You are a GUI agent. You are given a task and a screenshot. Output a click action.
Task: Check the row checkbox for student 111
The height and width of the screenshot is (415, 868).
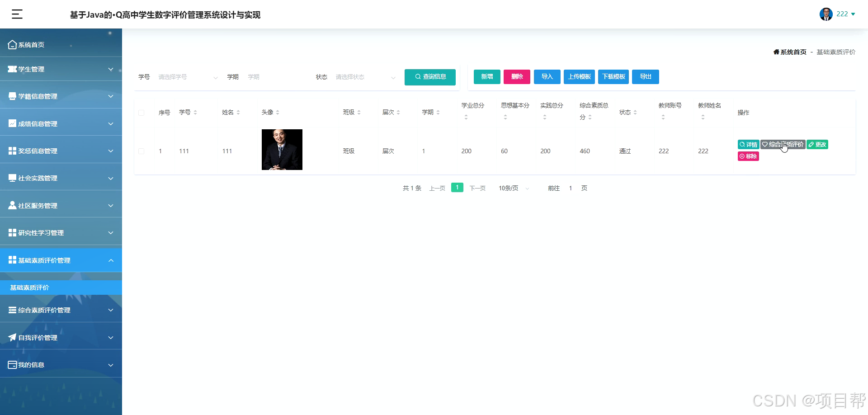(x=142, y=151)
